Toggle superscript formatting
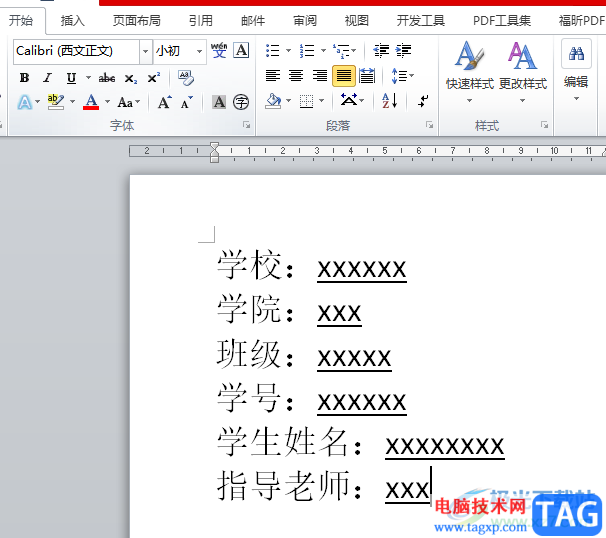Image resolution: width=606 pixels, height=538 pixels. [153, 78]
